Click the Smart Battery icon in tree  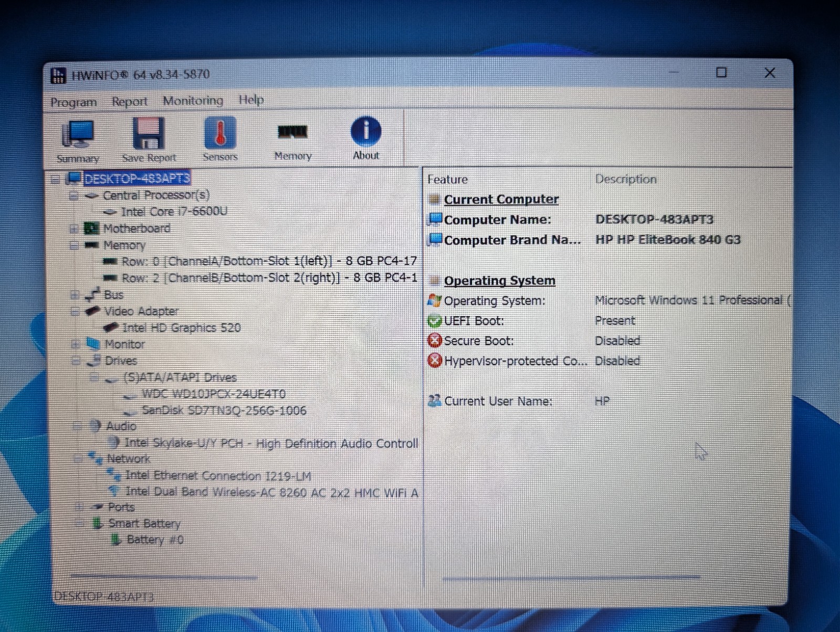pyautogui.click(x=97, y=523)
